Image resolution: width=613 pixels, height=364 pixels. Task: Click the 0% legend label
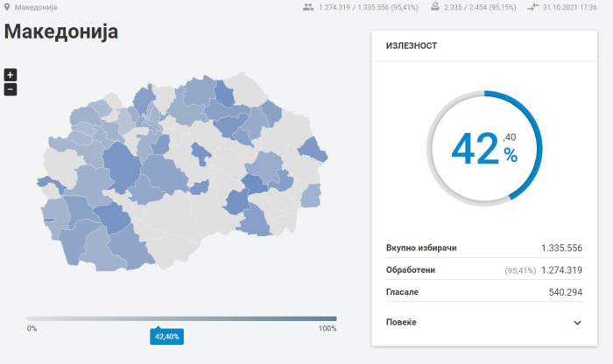point(32,328)
